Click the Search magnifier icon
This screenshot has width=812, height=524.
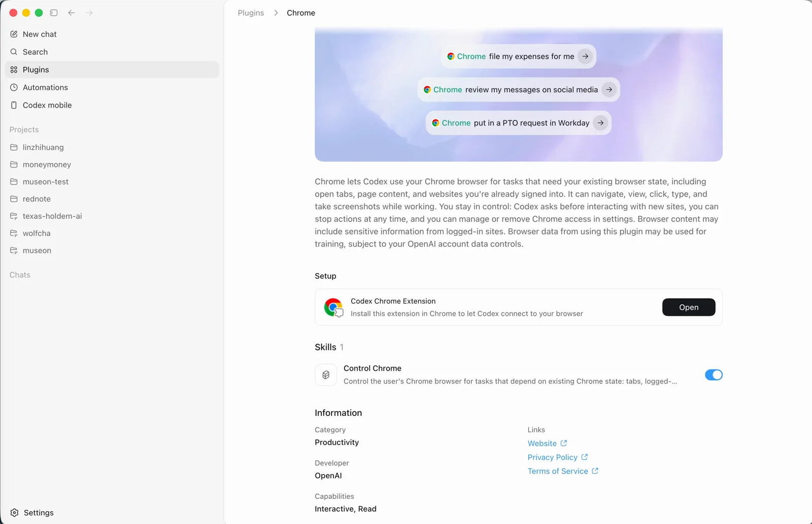pos(14,52)
